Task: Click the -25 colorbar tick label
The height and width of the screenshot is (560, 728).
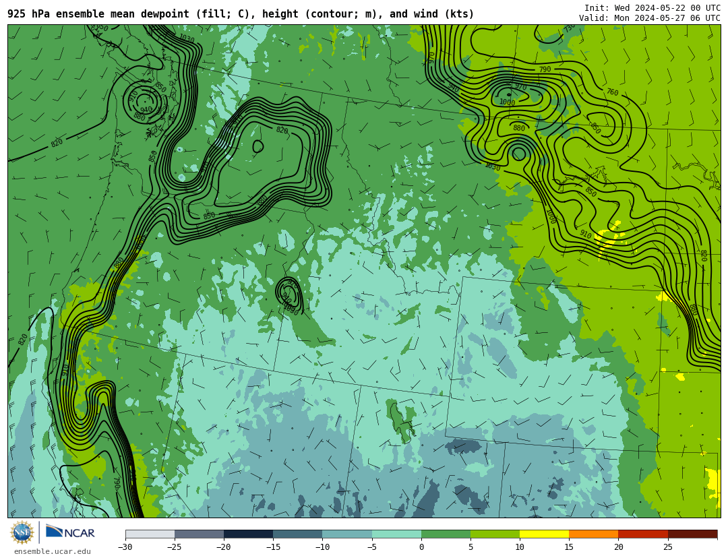Action: point(175,547)
